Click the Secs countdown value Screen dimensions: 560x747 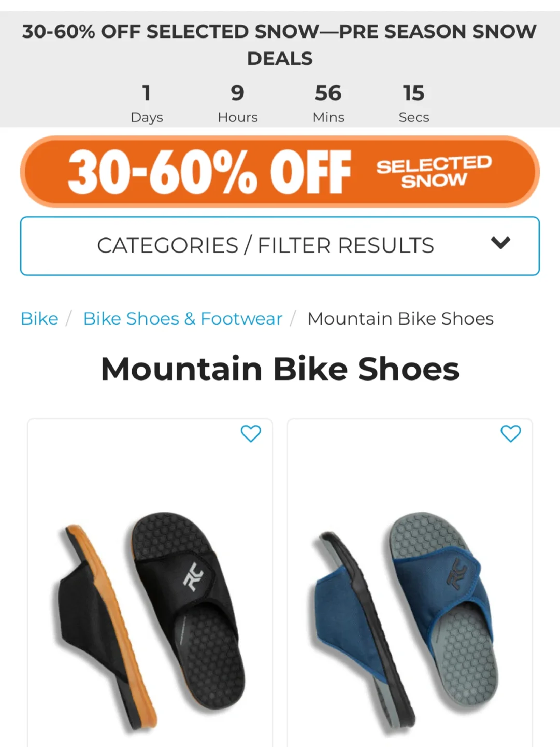pos(414,93)
